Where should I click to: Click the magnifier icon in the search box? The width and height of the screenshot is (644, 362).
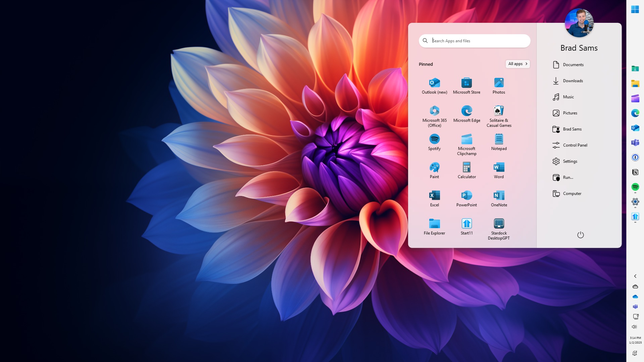point(425,41)
